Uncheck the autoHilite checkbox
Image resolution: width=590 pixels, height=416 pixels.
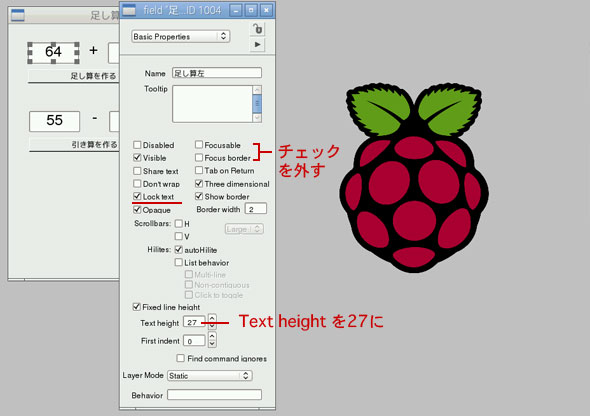[179, 249]
